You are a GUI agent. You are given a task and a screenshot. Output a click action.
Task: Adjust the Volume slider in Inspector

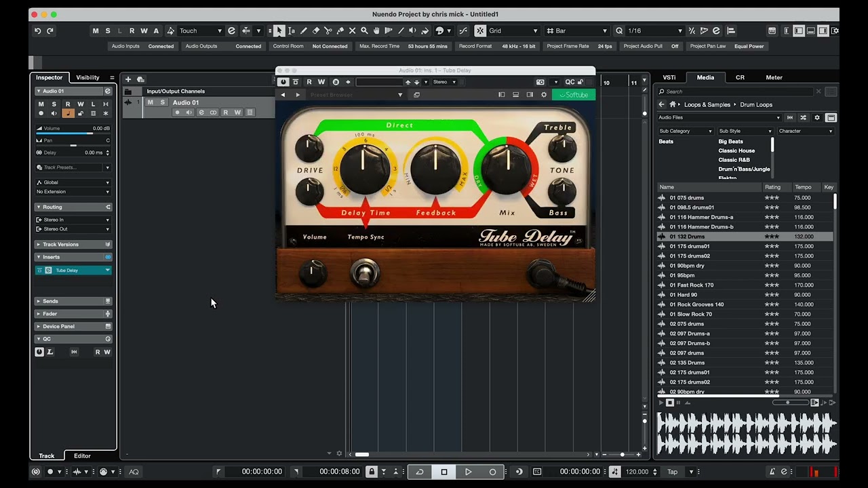pos(73,132)
